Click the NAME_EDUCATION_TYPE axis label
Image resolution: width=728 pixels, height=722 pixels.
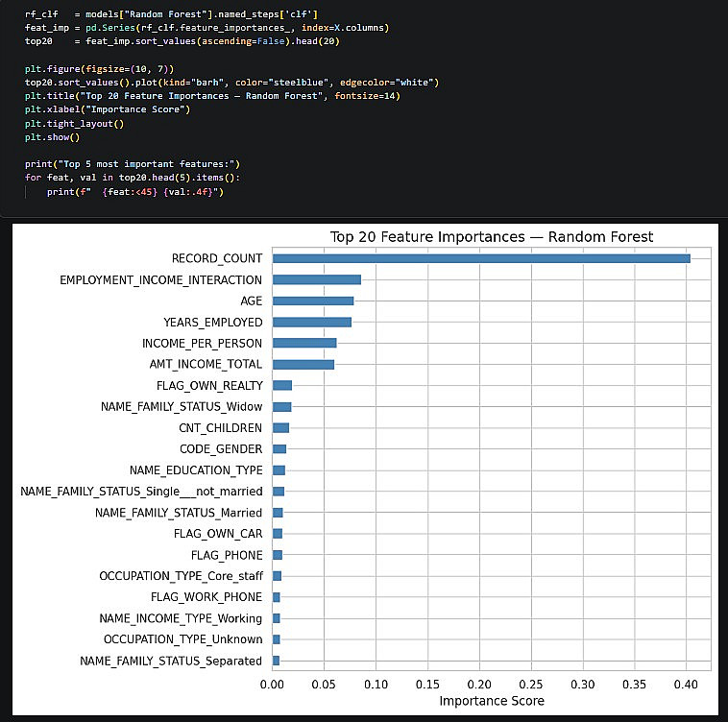[196, 470]
